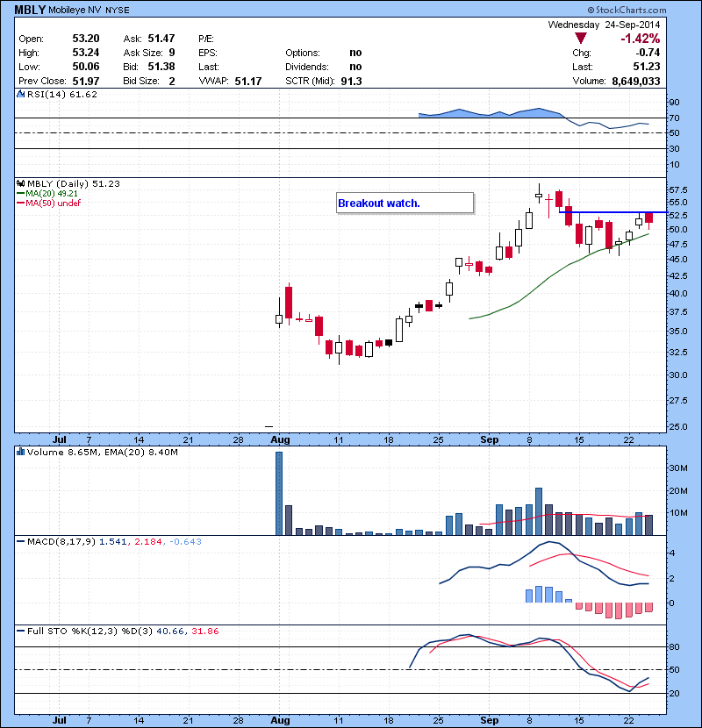Click the SCTR (Mid) value 91.3

coord(351,82)
